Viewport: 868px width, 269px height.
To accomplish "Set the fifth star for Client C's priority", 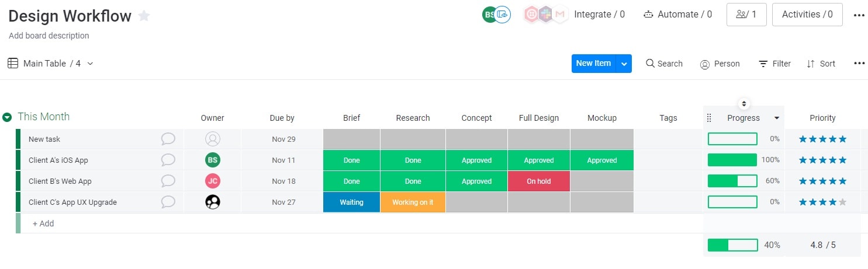I will [x=842, y=202].
